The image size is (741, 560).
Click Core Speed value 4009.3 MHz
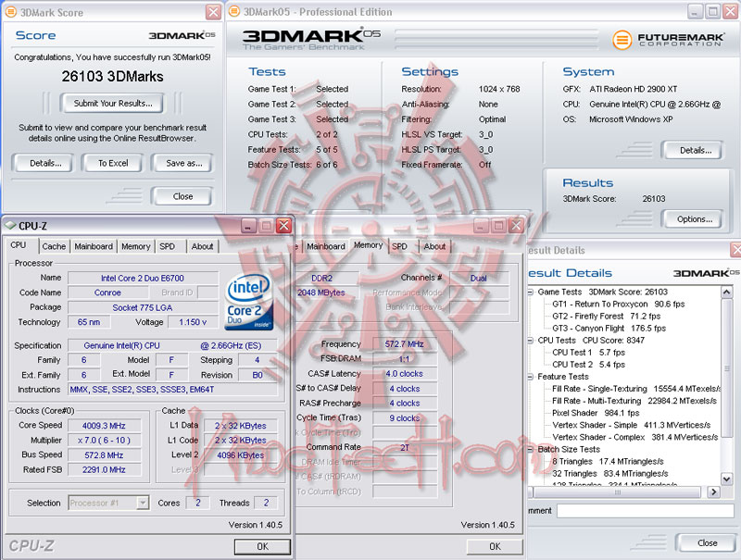click(105, 426)
